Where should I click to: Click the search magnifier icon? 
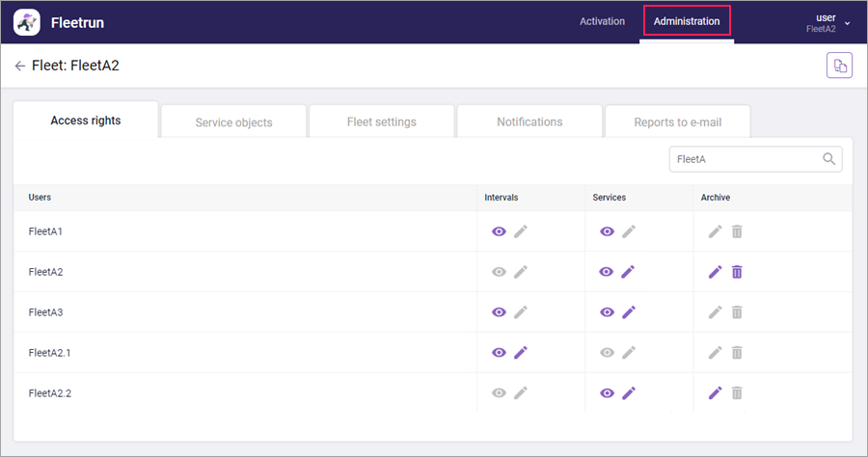tap(828, 159)
